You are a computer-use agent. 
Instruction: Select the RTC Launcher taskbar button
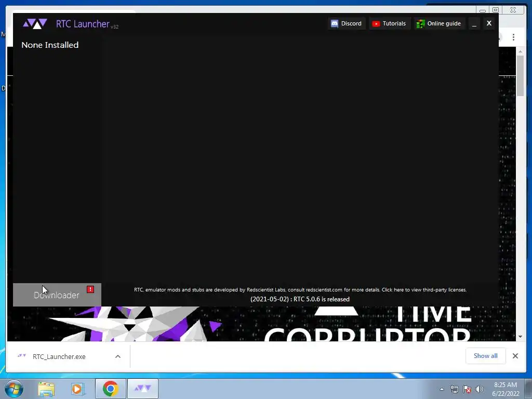[x=143, y=389]
